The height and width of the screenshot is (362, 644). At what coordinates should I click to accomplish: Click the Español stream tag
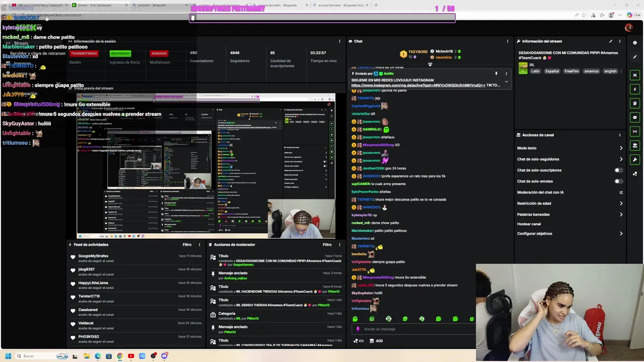(x=552, y=71)
